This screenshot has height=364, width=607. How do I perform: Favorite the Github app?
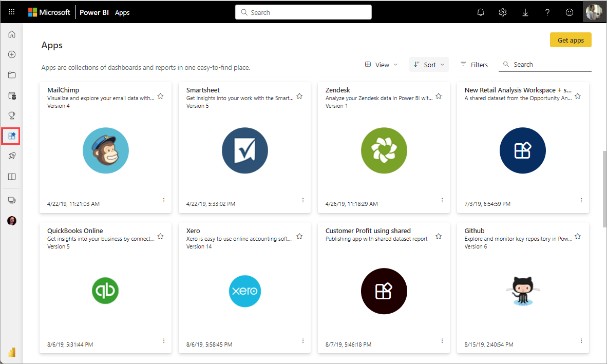pyautogui.click(x=578, y=236)
